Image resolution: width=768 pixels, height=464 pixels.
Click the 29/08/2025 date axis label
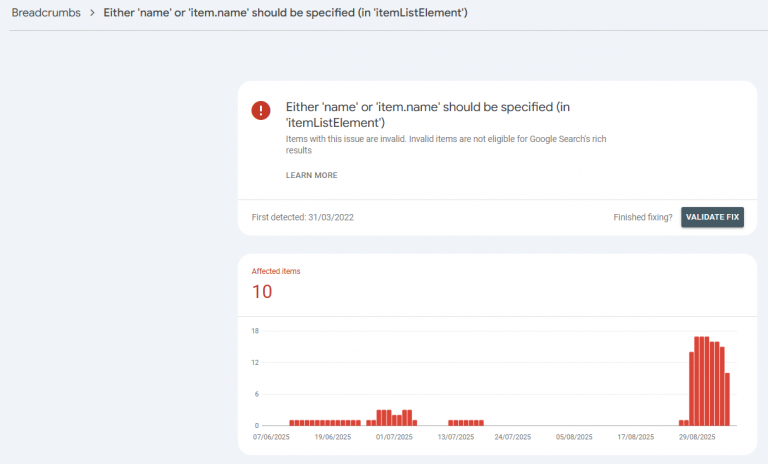(696, 437)
